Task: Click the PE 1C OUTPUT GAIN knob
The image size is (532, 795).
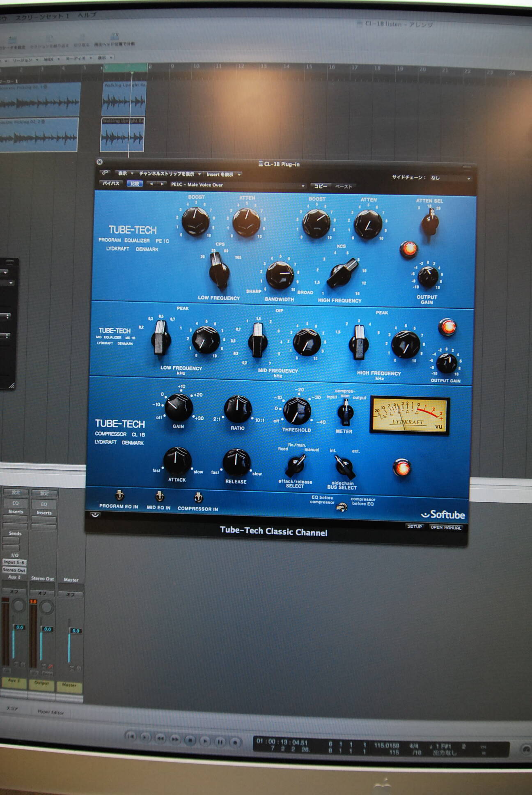Action: (428, 276)
